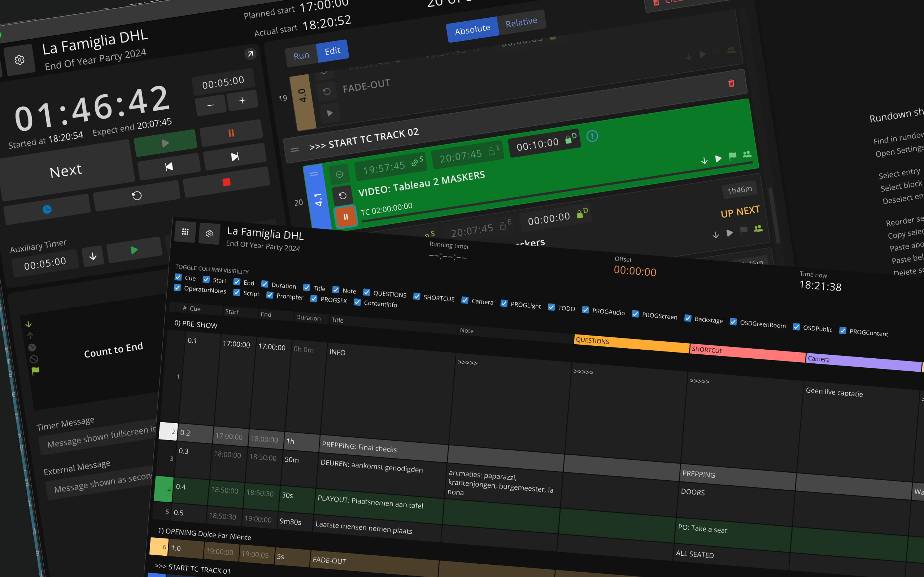Pause the timer with the orange pause button
Viewport: 924px width, 577px height.
tap(231, 133)
